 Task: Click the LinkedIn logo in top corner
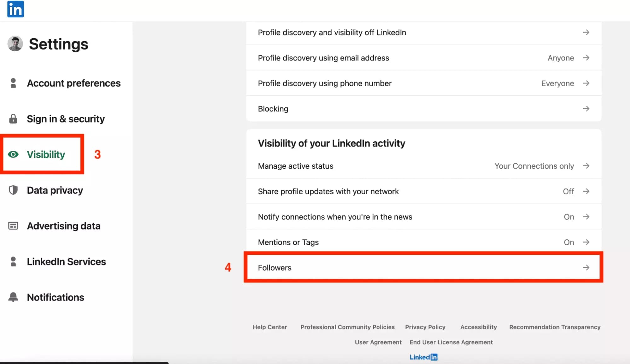tap(15, 9)
